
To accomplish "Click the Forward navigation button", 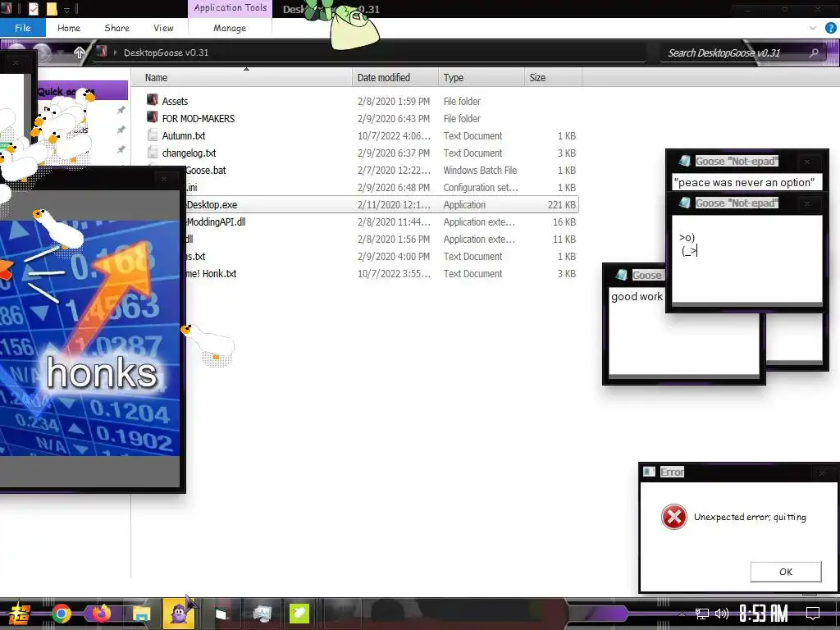I will pyautogui.click(x=41, y=52).
